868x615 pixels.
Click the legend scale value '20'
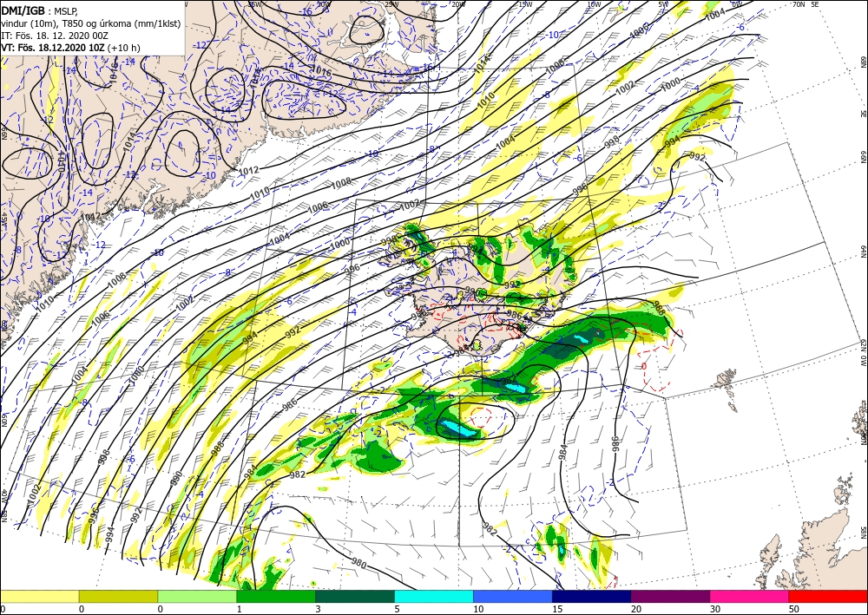[x=636, y=609]
